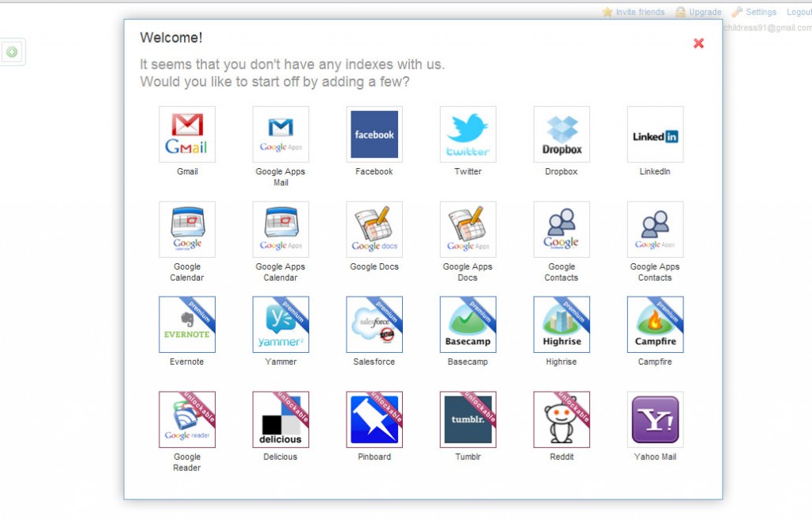
Task: Click the 'Campfire' caption text
Action: pos(655,362)
